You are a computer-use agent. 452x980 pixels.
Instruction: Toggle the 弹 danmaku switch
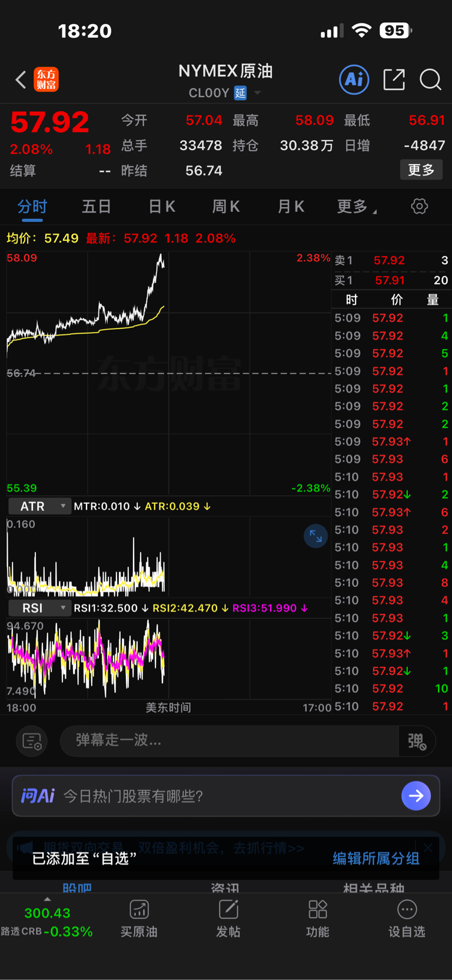click(x=417, y=740)
